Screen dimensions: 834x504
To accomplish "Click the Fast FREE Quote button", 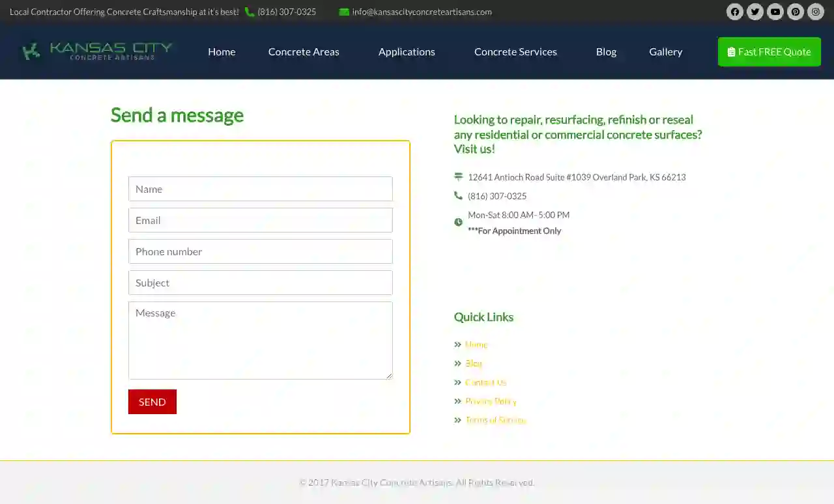I will [769, 51].
